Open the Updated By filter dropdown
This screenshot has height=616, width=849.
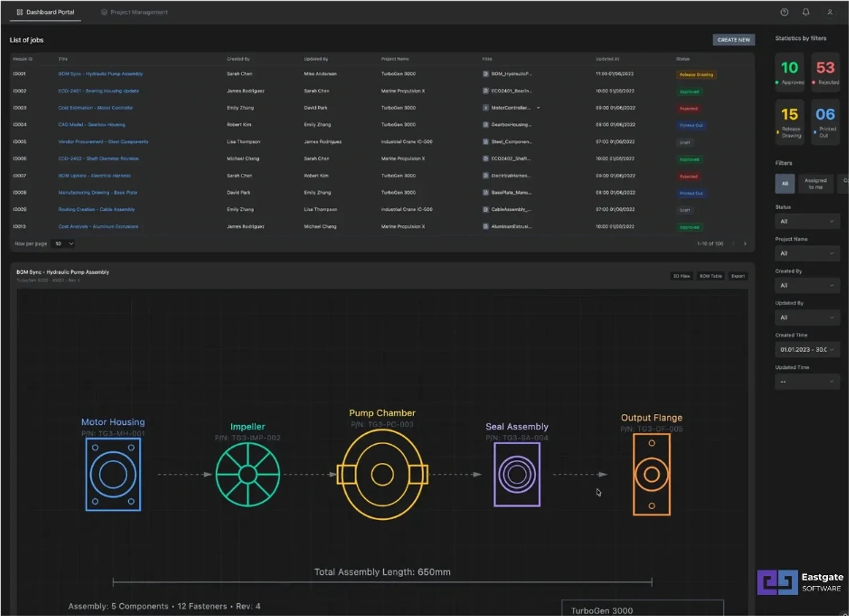click(x=807, y=317)
